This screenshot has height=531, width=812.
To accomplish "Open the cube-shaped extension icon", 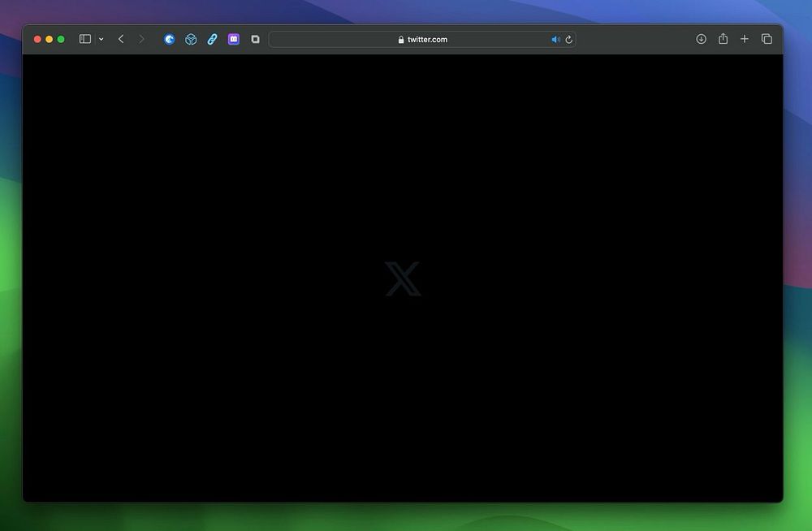I will point(191,39).
